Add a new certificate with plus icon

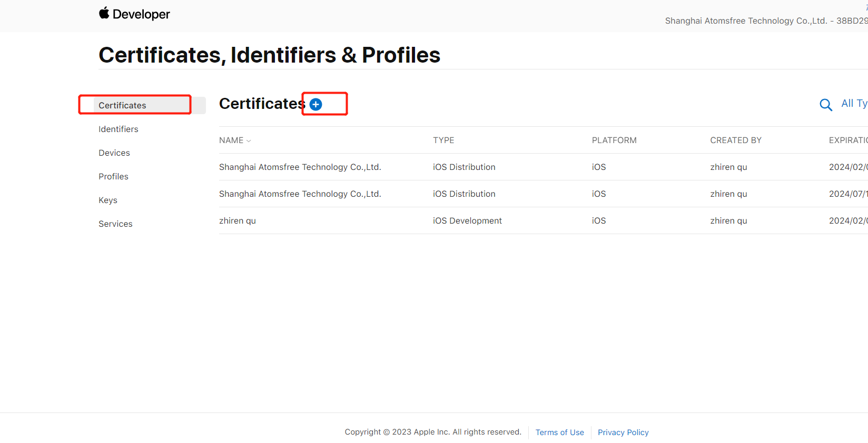click(315, 104)
